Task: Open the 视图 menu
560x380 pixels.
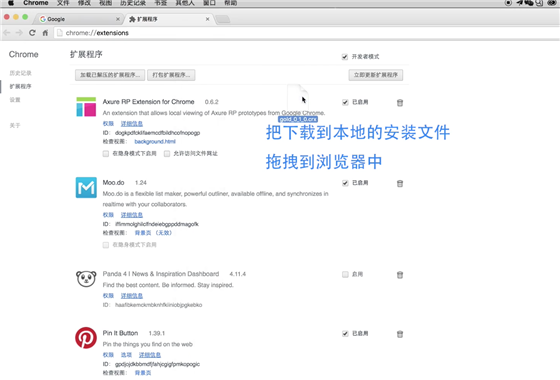Action: pos(105,3)
